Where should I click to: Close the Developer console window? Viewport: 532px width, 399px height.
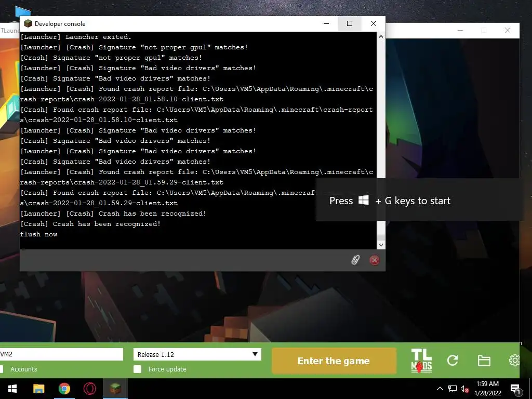click(x=374, y=23)
